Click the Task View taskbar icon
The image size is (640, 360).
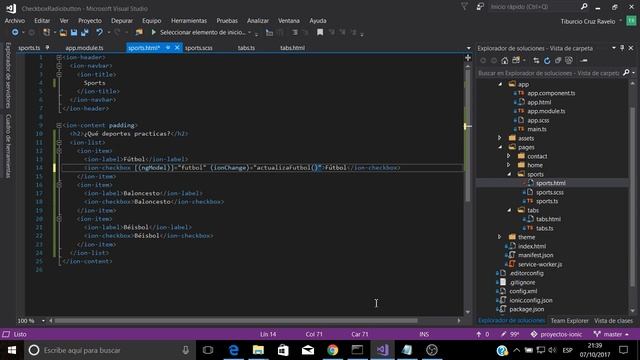tap(208, 350)
